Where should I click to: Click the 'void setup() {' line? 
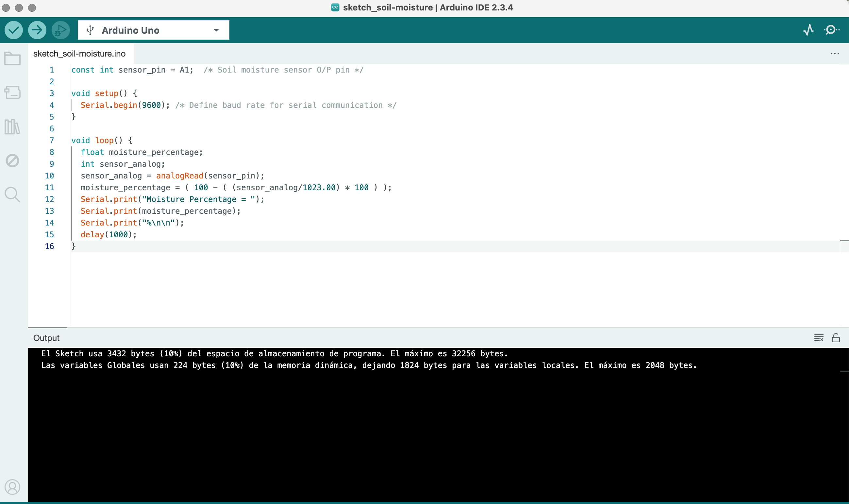(104, 93)
